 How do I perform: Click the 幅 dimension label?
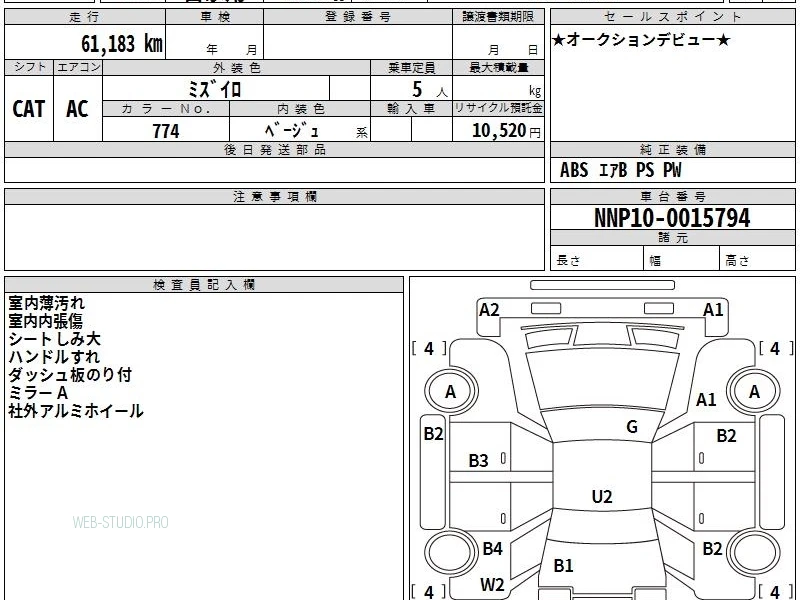pos(655,261)
